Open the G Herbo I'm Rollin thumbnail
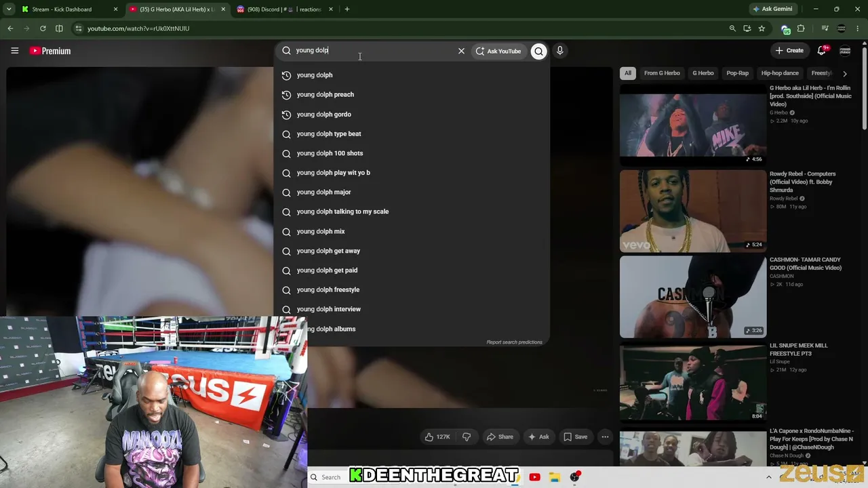 (x=693, y=125)
